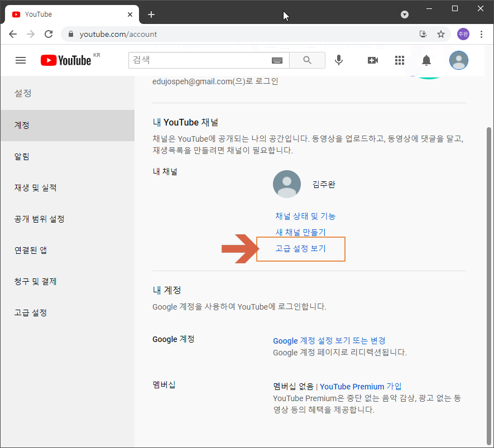
Task: Maximize the Chrome window
Action: coord(454,8)
